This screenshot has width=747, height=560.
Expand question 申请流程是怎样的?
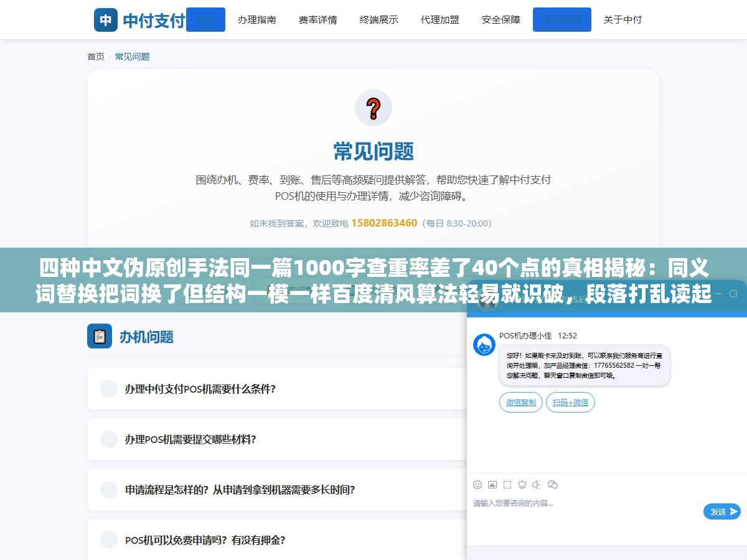tap(277, 490)
